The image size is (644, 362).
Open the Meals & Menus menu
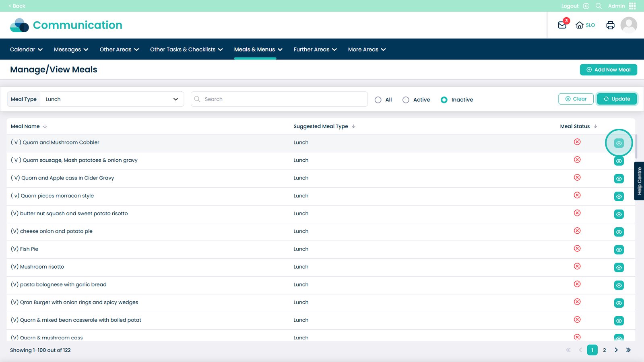[x=258, y=49]
